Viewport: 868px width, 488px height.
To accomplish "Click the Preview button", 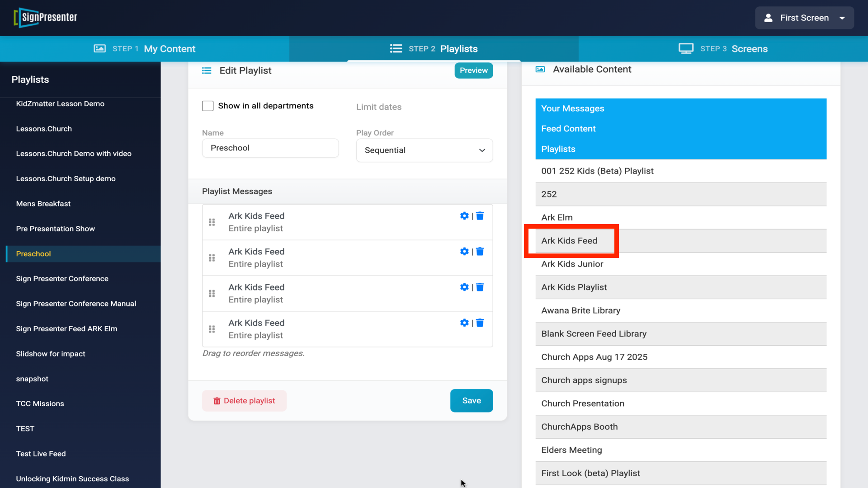I will pos(473,70).
